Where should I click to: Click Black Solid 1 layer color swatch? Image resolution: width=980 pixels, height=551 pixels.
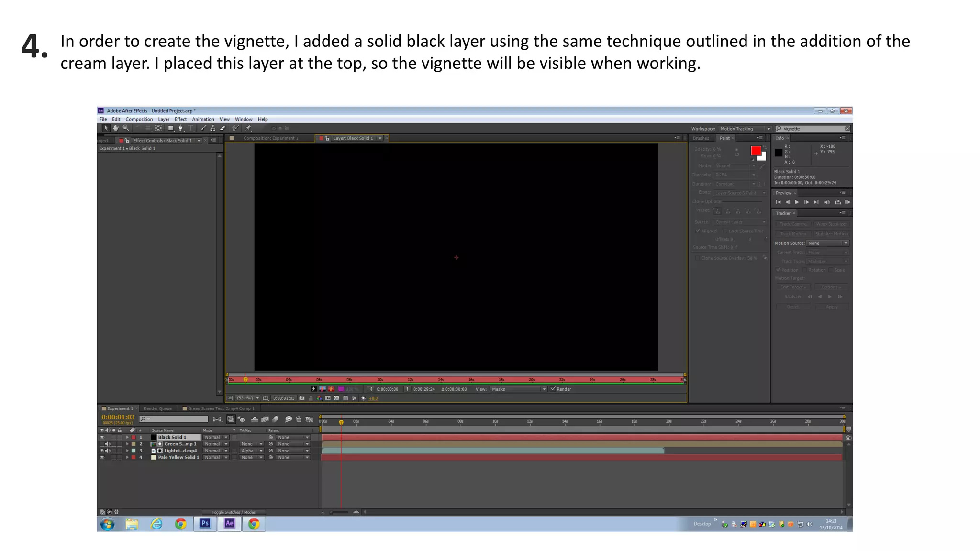tap(134, 437)
